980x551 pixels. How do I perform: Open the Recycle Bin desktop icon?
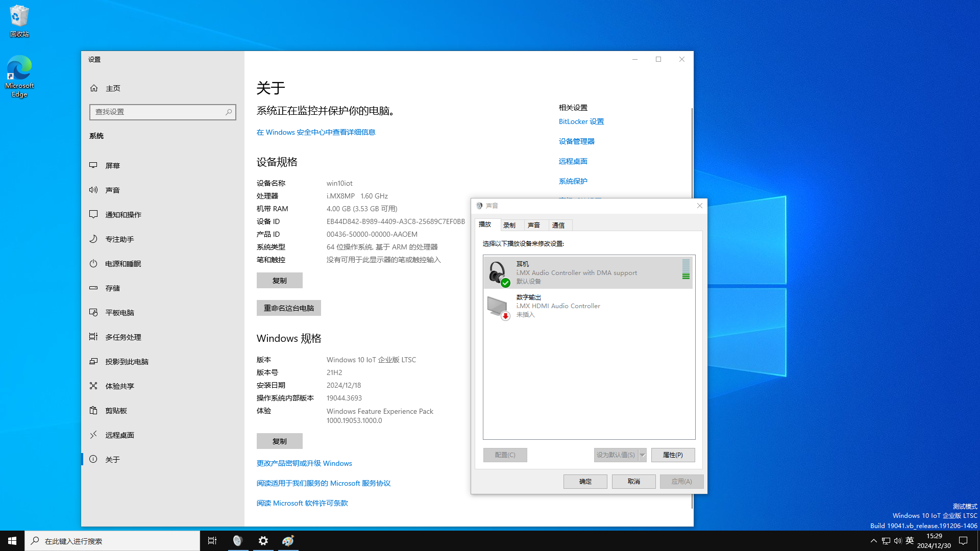coord(19,21)
